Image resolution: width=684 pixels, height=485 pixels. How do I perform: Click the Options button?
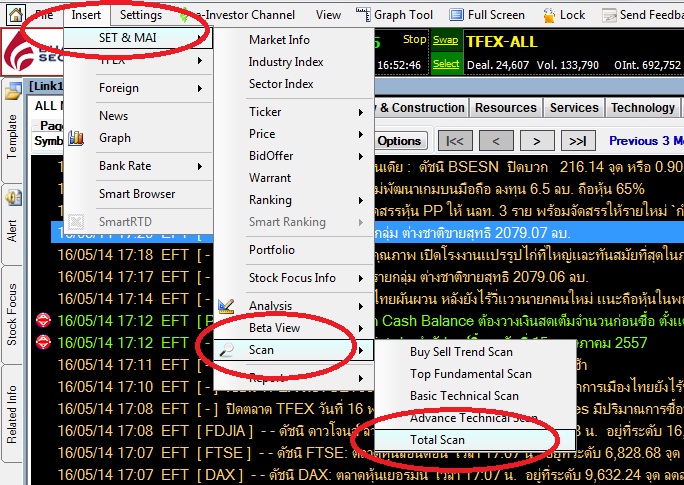[400, 141]
